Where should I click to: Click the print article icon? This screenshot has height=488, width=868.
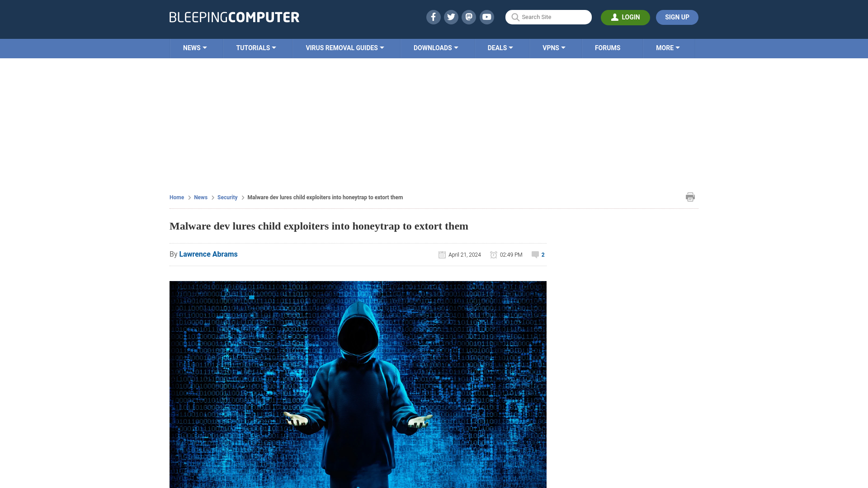[x=690, y=197]
